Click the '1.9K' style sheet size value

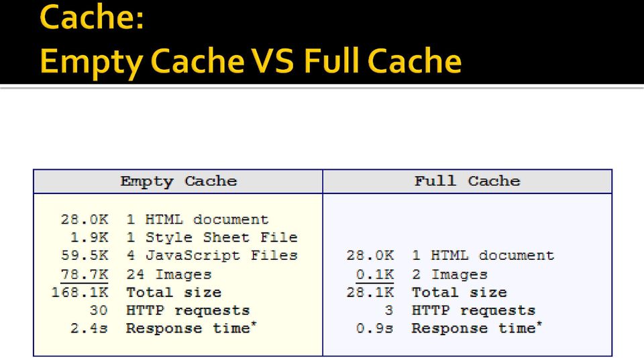[x=89, y=238]
